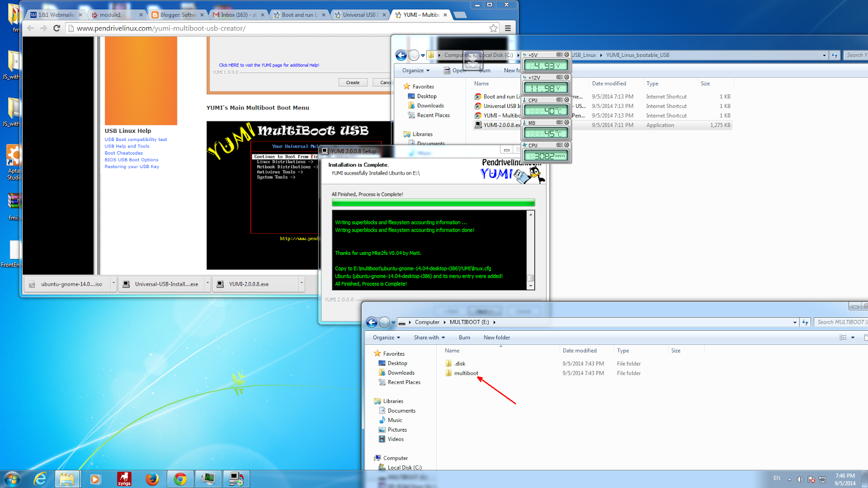Open options arrow for YUMI-2.0.0.8.exe download

pyautogui.click(x=301, y=284)
